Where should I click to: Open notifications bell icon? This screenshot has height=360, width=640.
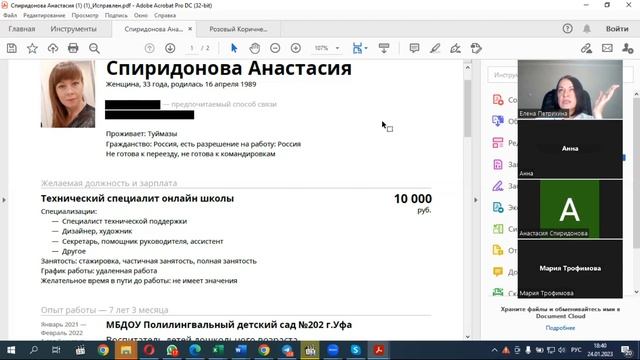pyautogui.click(x=587, y=29)
